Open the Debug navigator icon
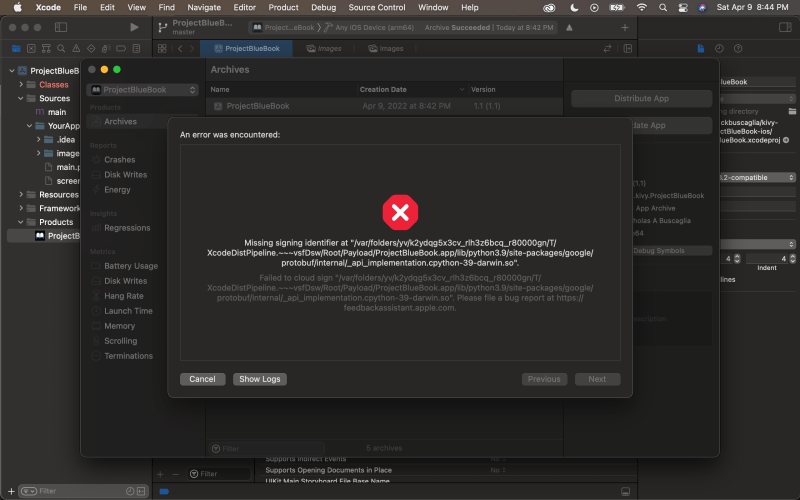This screenshot has height=500, width=800. (x=106, y=48)
